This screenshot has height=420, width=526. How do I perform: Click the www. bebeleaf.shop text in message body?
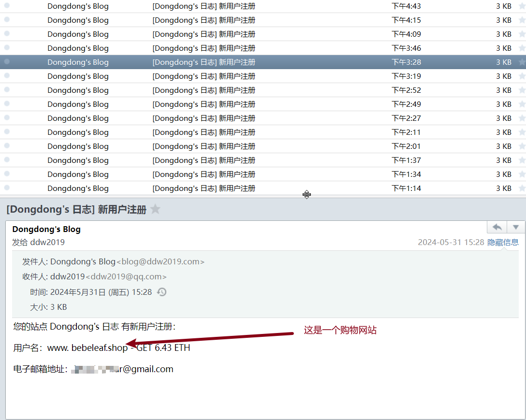coord(88,348)
